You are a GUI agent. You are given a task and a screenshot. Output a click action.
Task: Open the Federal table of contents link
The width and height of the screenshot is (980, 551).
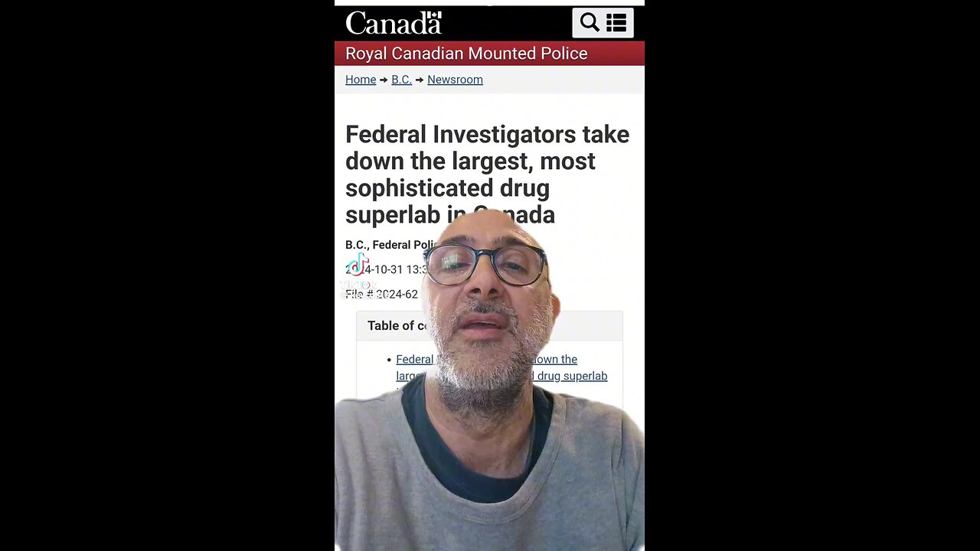(x=414, y=359)
